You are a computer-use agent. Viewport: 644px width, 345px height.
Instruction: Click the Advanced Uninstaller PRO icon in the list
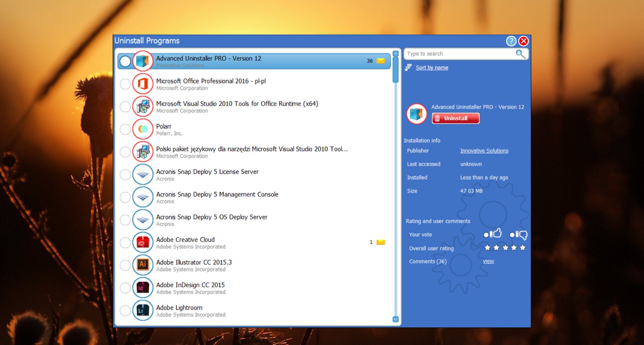(x=143, y=61)
